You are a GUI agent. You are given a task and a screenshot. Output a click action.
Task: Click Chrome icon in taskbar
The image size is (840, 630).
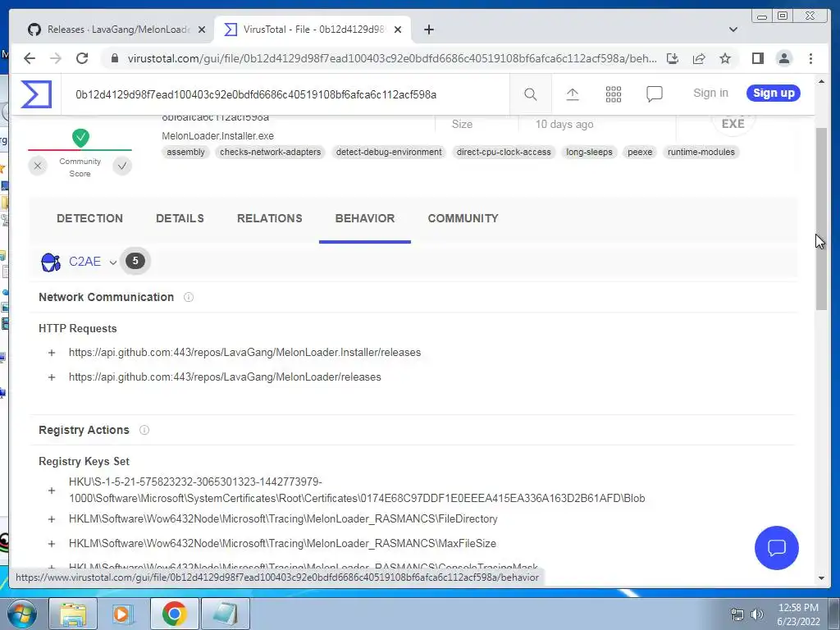[174, 614]
